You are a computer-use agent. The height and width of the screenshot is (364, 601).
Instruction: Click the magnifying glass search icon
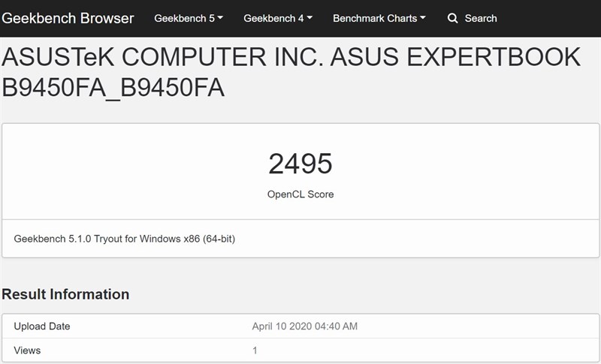pos(453,18)
